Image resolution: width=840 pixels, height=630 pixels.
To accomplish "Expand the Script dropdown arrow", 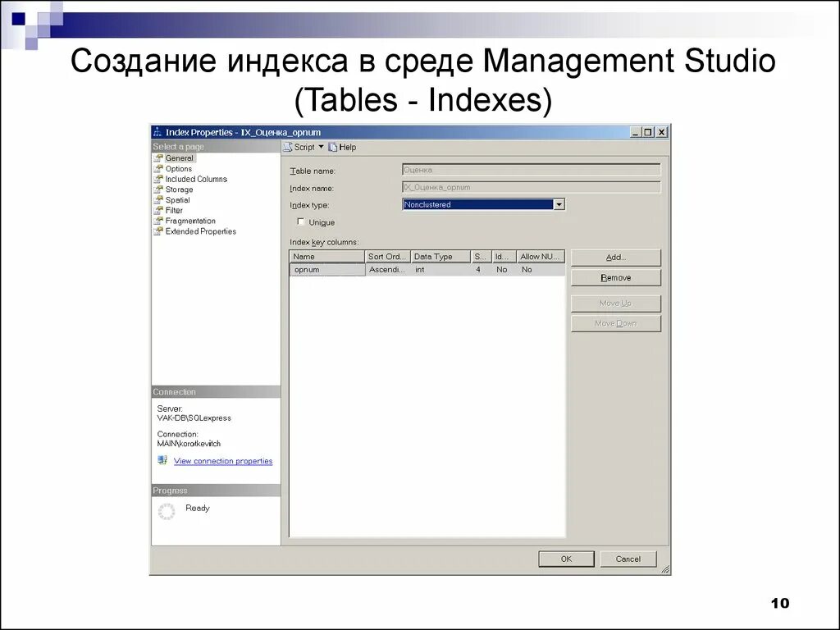I will tap(321, 146).
